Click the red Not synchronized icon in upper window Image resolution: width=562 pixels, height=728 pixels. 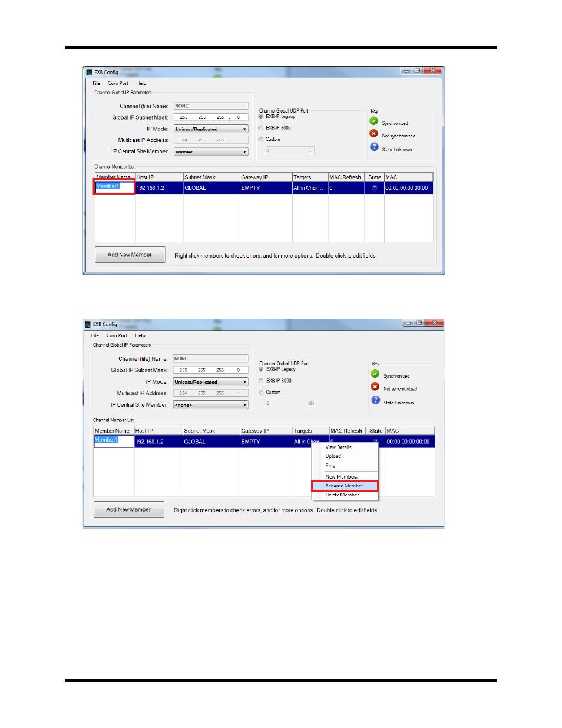tap(373, 134)
